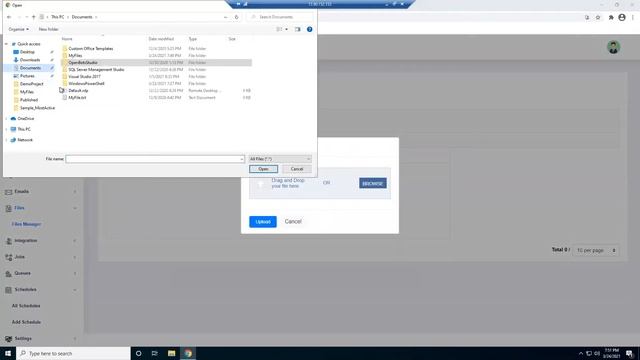Click the Settings icon in web sidebar
This screenshot has height=360, width=640.
point(9,339)
